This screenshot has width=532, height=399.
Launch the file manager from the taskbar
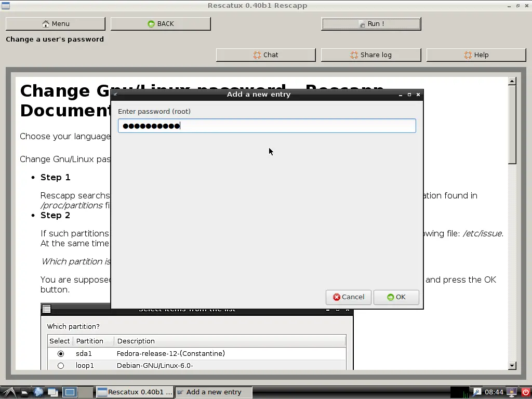24,393
